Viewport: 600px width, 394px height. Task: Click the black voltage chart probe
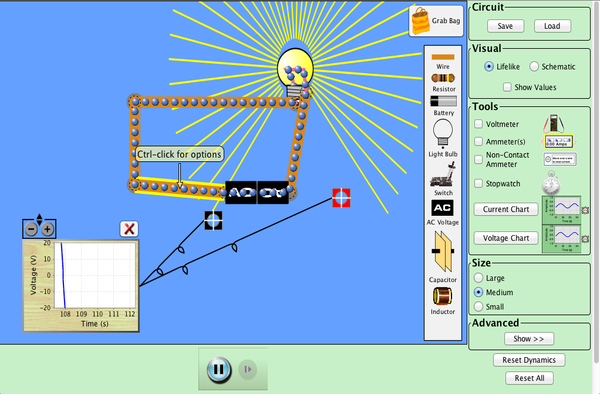pos(213,220)
